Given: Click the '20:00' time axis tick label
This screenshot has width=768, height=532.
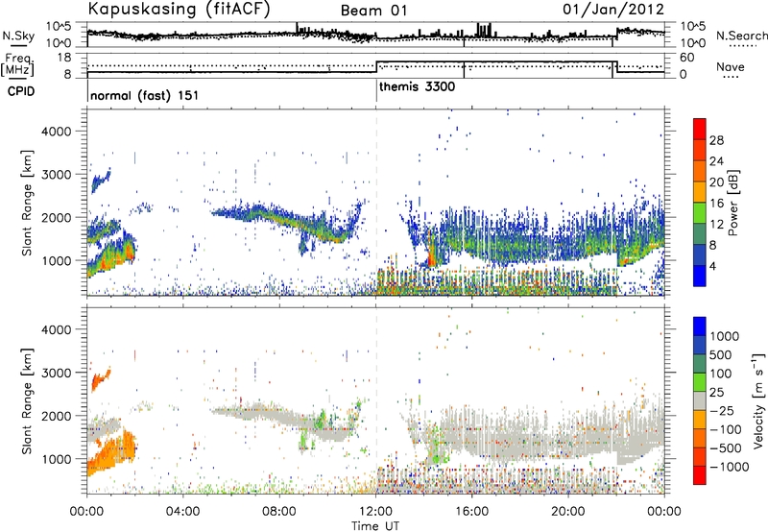Looking at the screenshot, I should 568,512.
